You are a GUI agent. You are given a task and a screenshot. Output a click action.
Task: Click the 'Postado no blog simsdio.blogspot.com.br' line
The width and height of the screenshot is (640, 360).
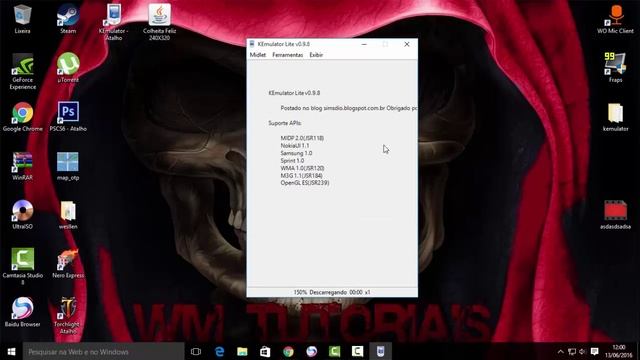coord(349,108)
